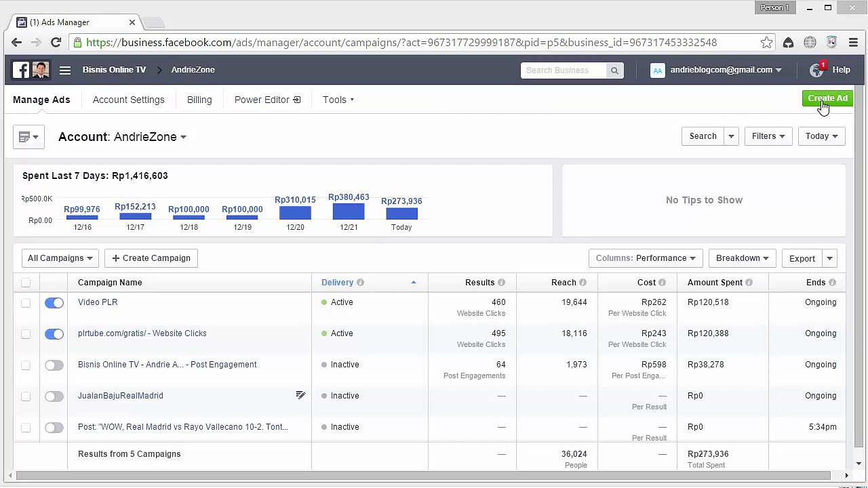The height and width of the screenshot is (488, 868).
Task: Expand the Search options arrow
Action: point(731,136)
